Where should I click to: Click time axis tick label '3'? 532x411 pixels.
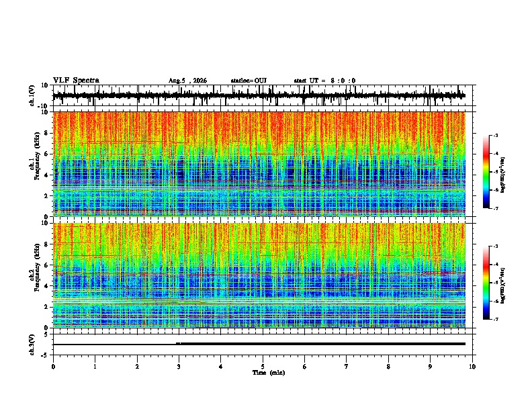pyautogui.click(x=179, y=367)
